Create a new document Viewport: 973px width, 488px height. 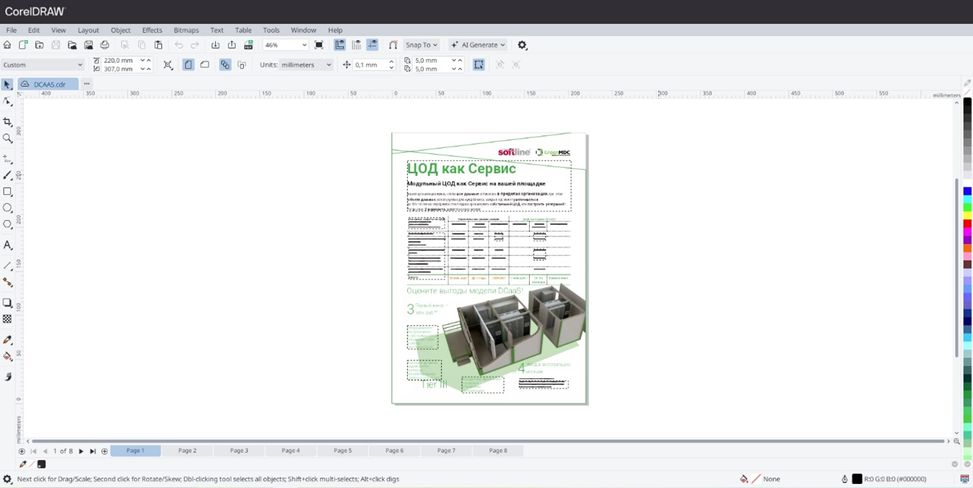[x=23, y=45]
